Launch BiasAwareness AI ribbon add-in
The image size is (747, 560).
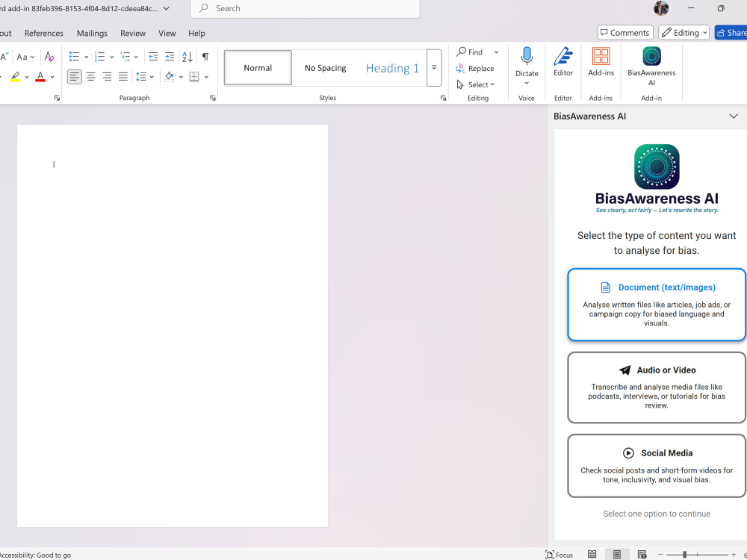coord(651,66)
